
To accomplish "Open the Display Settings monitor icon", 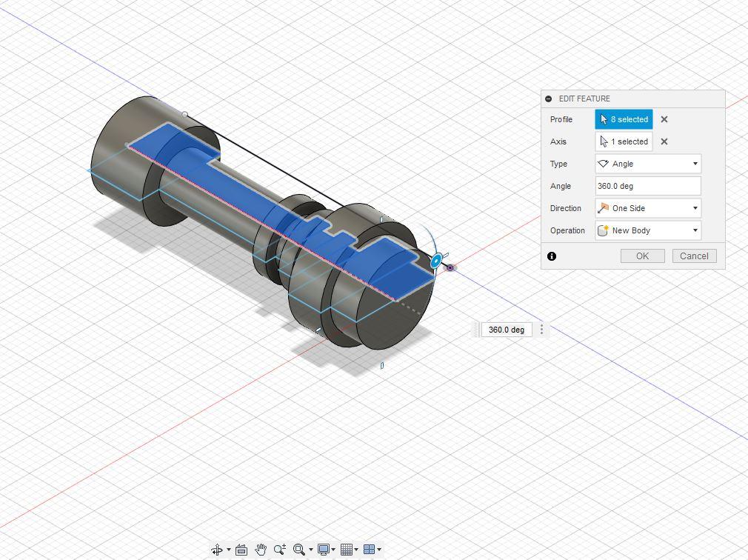I will (324, 550).
